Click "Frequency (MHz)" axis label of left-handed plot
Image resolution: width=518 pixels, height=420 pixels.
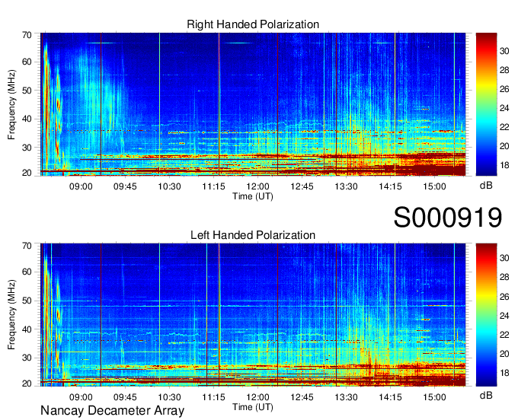pyautogui.click(x=11, y=315)
